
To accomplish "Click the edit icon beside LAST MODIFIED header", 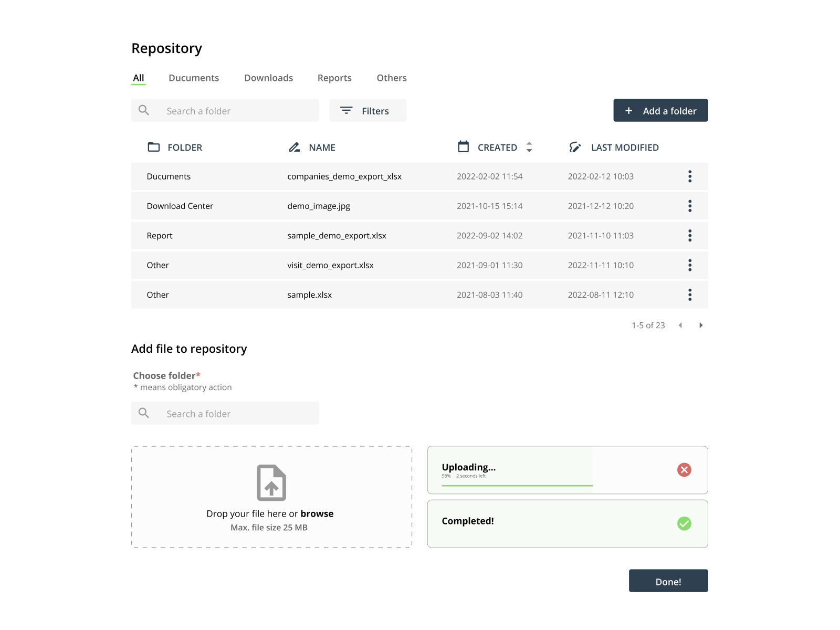I will coord(575,147).
